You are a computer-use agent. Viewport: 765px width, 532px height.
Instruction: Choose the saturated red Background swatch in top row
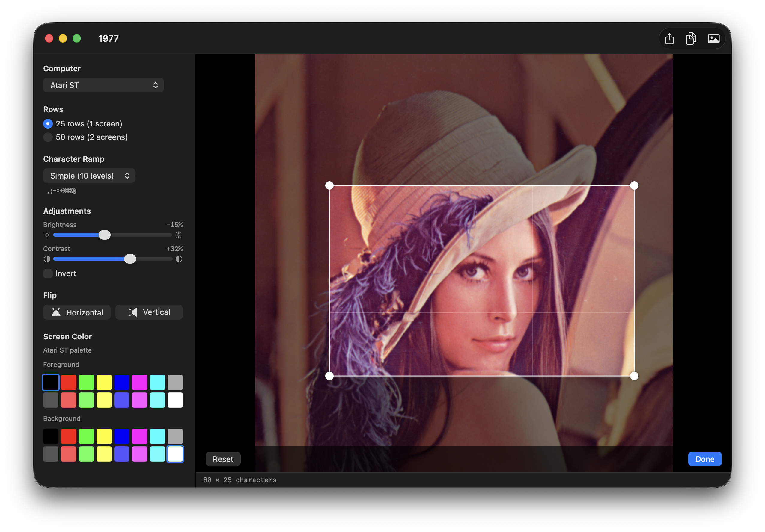point(69,436)
